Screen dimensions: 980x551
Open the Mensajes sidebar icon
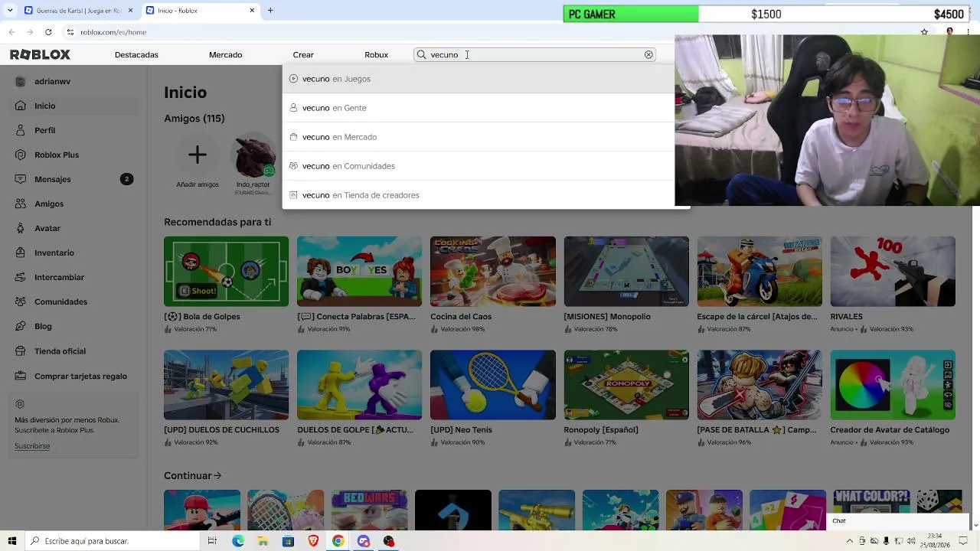[x=21, y=179]
